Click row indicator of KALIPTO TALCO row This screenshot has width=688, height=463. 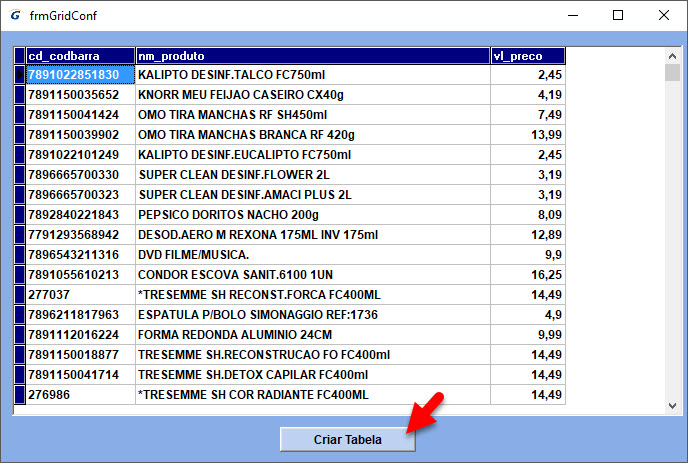coord(20,75)
